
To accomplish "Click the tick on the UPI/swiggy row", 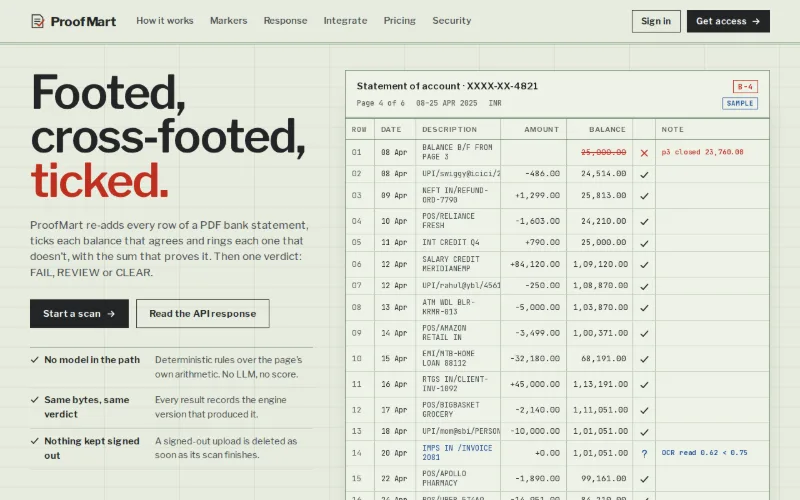I will 644,174.
